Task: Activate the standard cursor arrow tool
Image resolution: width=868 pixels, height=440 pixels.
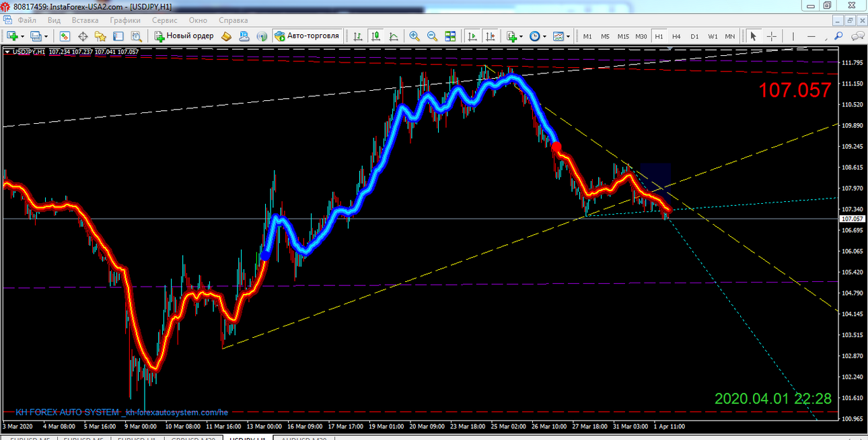Action: (x=754, y=36)
